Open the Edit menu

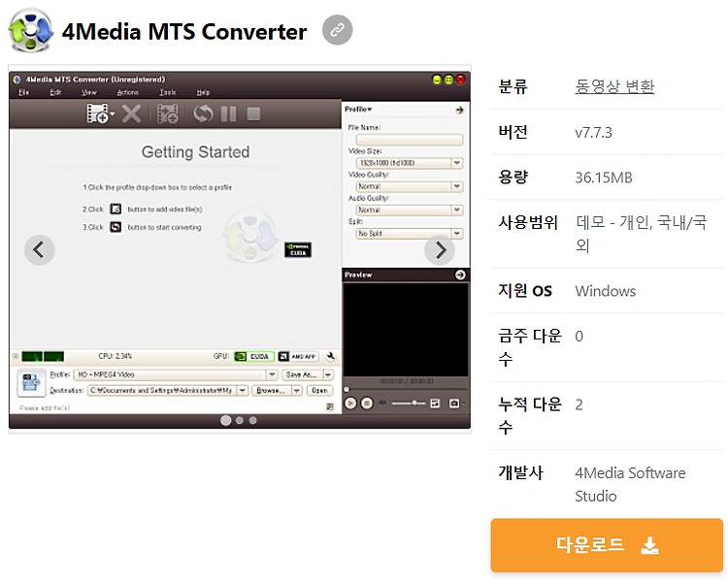tap(55, 92)
